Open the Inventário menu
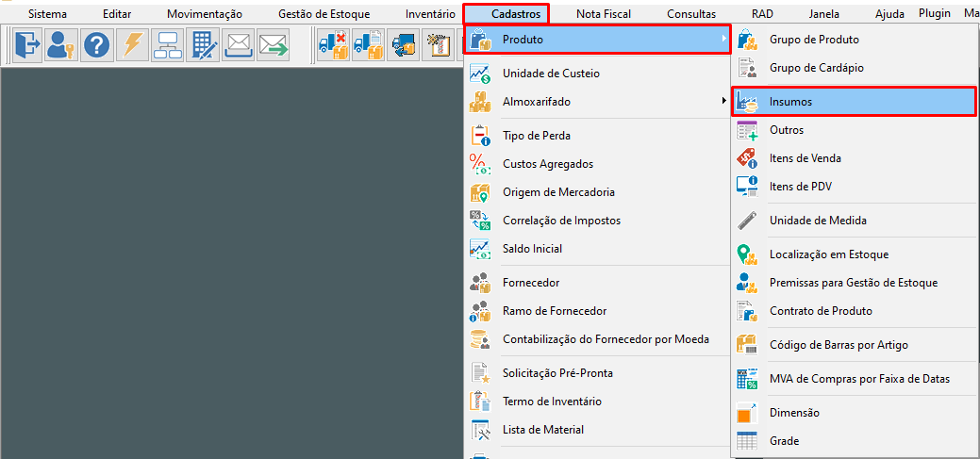This screenshot has height=459, width=980. click(x=430, y=14)
